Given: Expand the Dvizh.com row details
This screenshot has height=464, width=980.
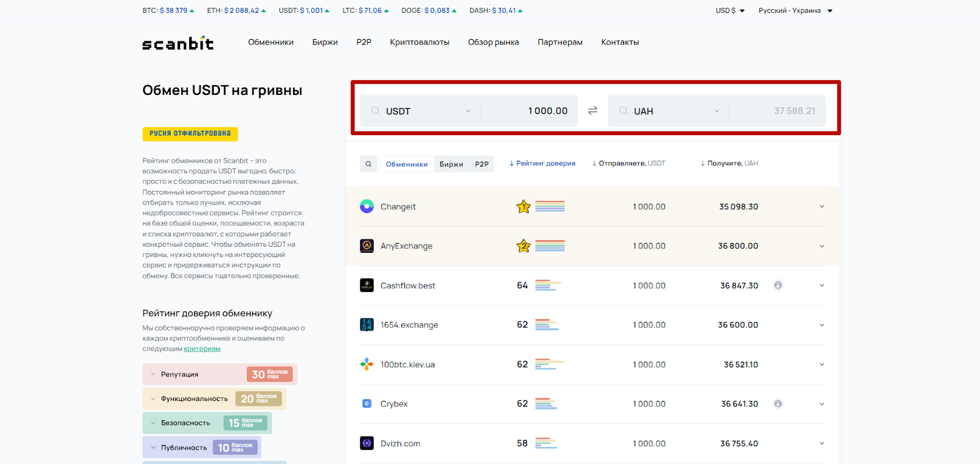Looking at the screenshot, I should [x=822, y=443].
